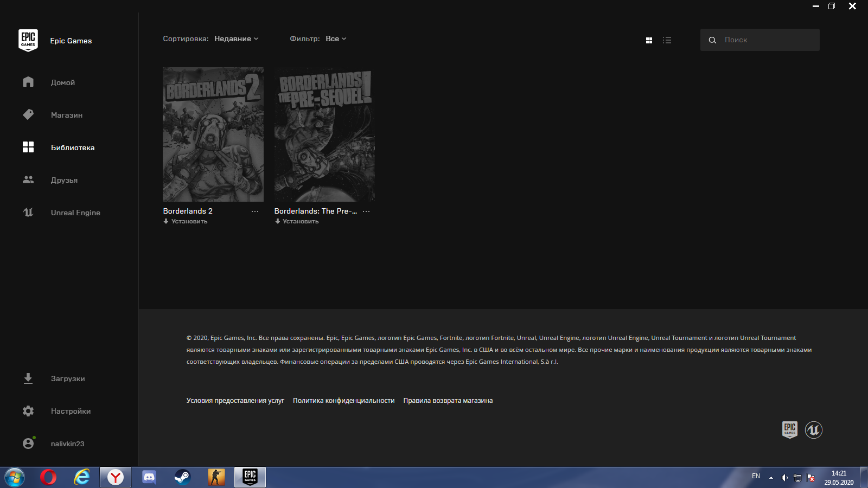Click the footer Unreal Engine logo

click(814, 430)
